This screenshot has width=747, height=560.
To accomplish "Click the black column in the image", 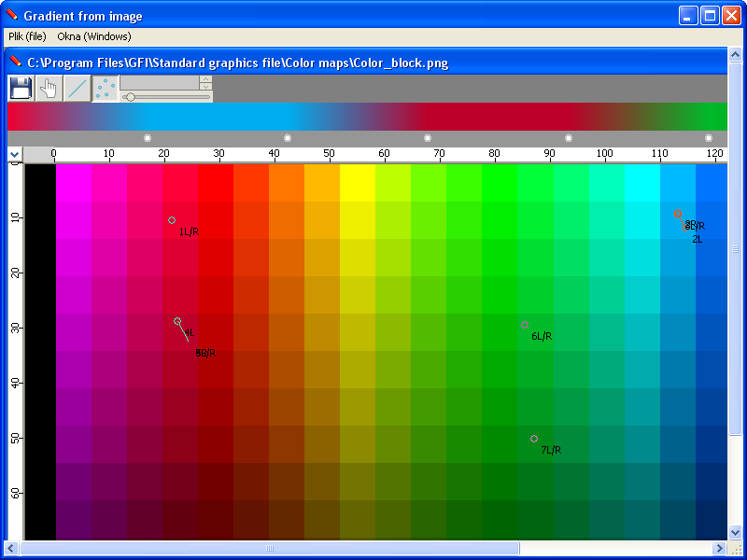I will click(40, 352).
